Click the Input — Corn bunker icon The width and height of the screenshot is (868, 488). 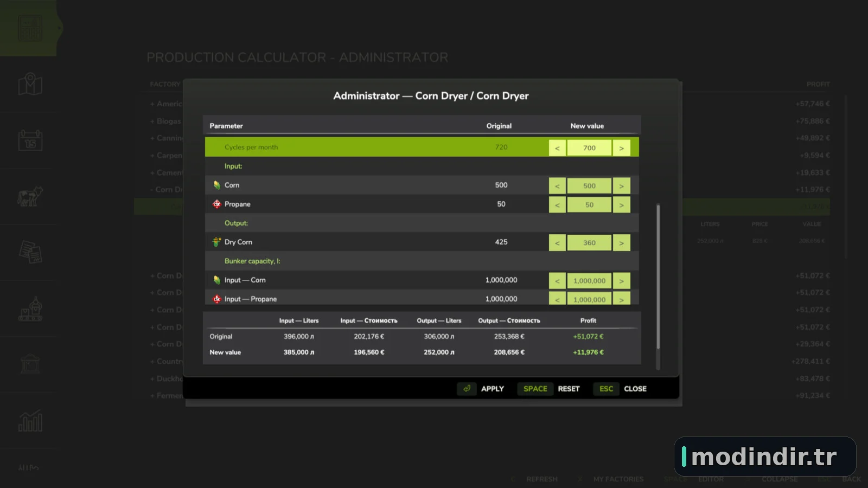(217, 280)
